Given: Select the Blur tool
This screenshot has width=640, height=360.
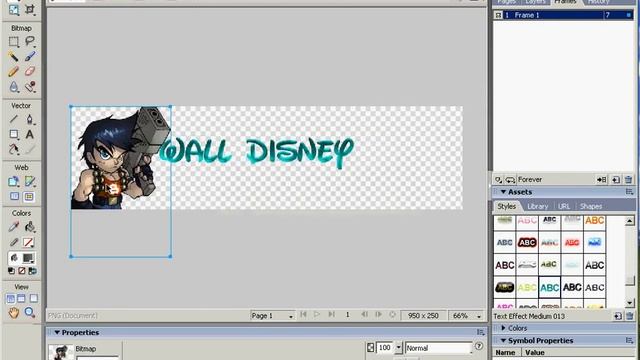Looking at the screenshot, I should point(13,87).
